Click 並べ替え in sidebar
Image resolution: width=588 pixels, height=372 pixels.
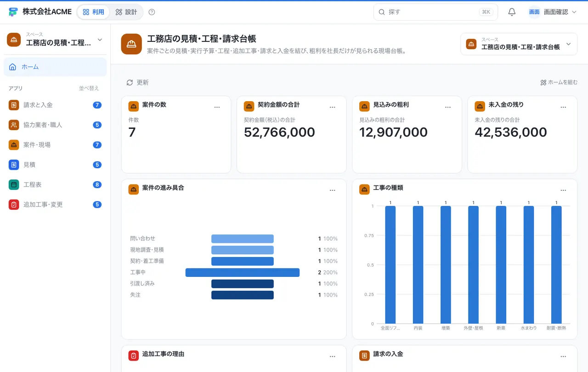click(89, 88)
